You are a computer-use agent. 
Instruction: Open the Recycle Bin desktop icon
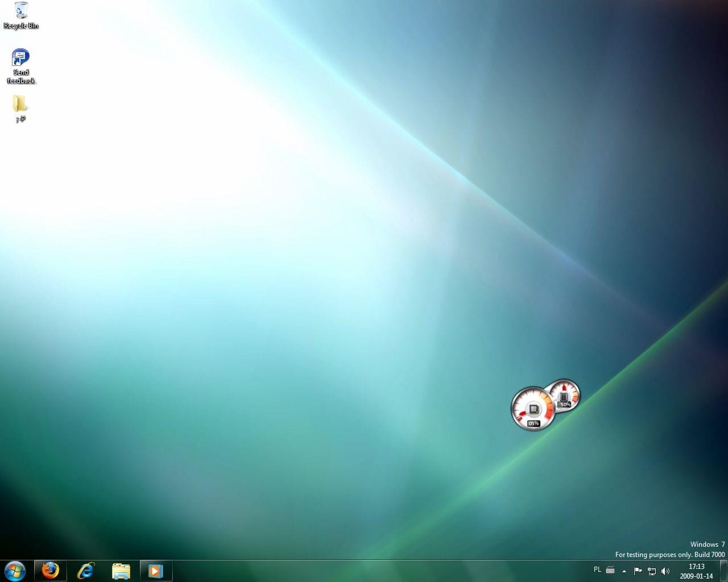21,15
